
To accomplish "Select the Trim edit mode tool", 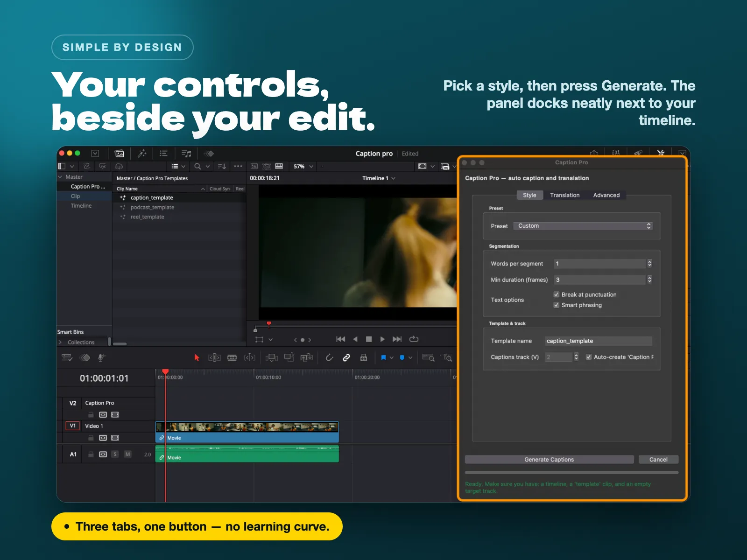I will [214, 357].
